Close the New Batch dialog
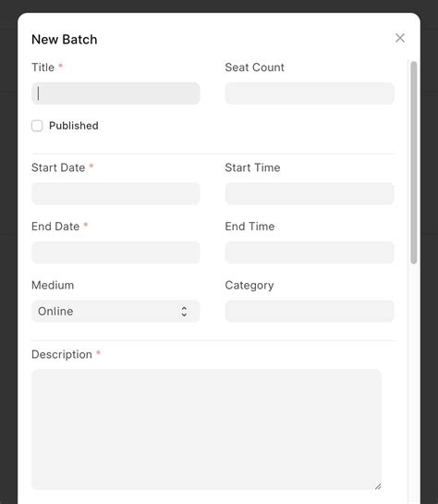The height and width of the screenshot is (504, 438). click(x=400, y=38)
